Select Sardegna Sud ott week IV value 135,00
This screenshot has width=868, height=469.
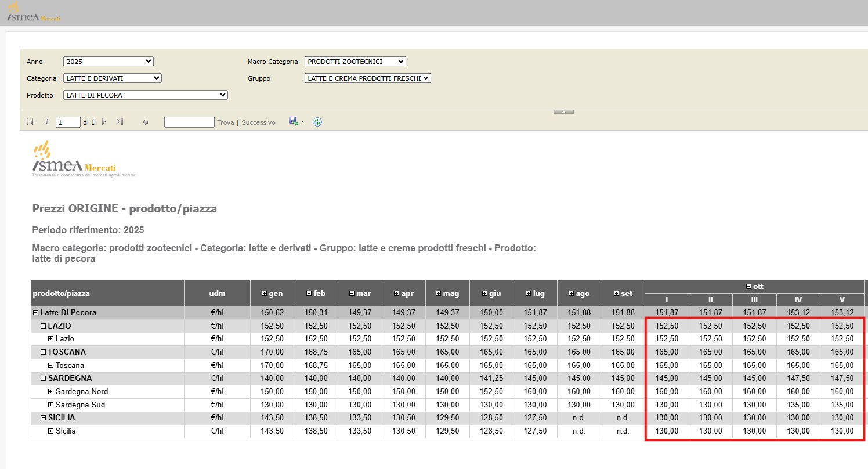798,405
